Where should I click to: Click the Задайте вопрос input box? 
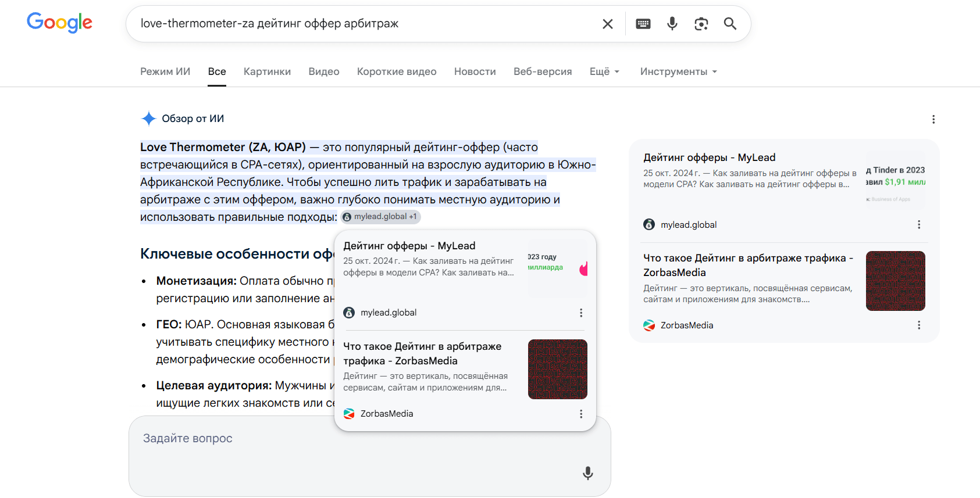tap(370, 456)
